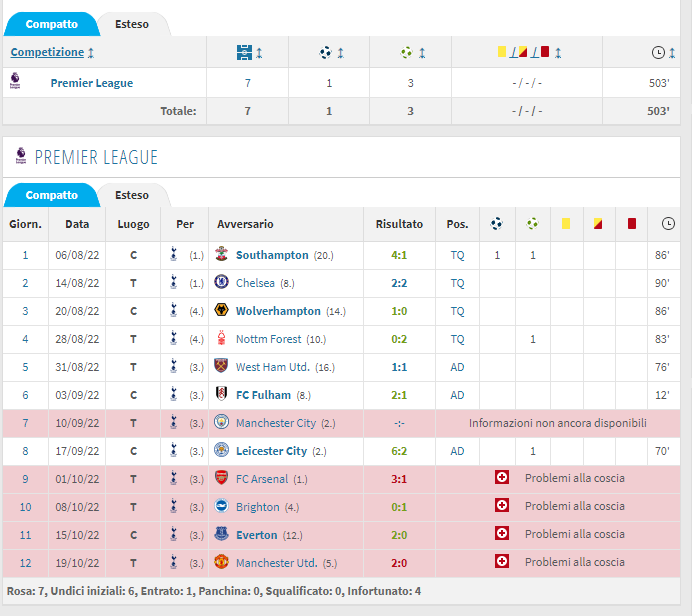Viewport: 692px width, 616px height.
Task: Select the Compatto tab under Premier League heading
Action: coord(52,195)
